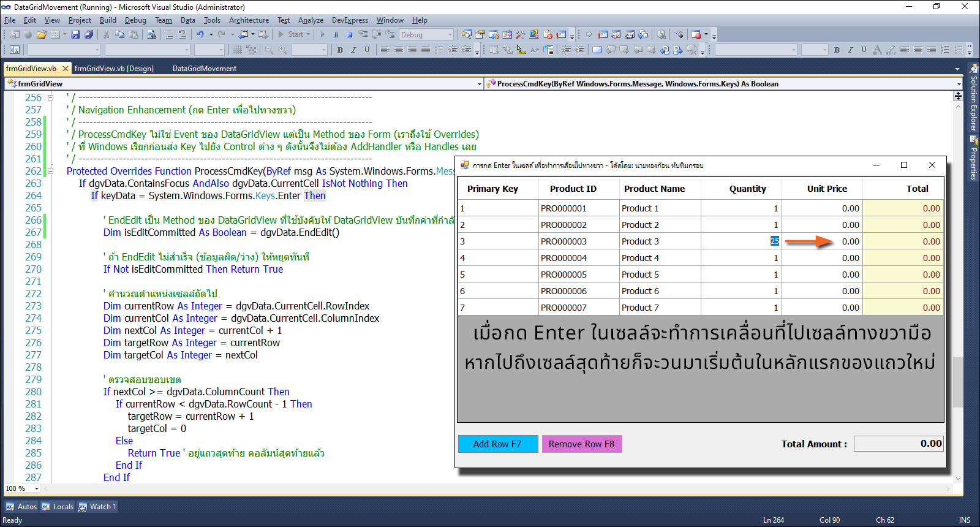Image resolution: width=980 pixels, height=527 pixels.
Task: Open the Architecture menu
Action: pos(249,20)
